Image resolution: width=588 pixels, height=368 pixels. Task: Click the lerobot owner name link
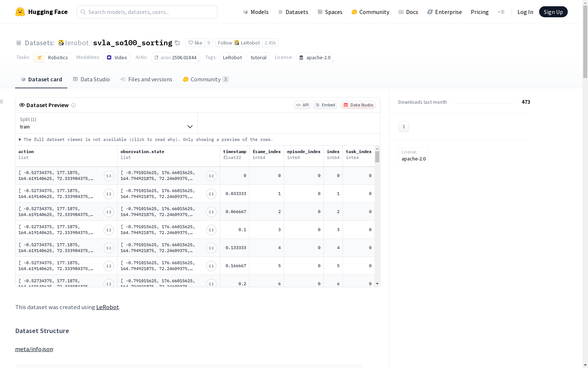(x=77, y=43)
